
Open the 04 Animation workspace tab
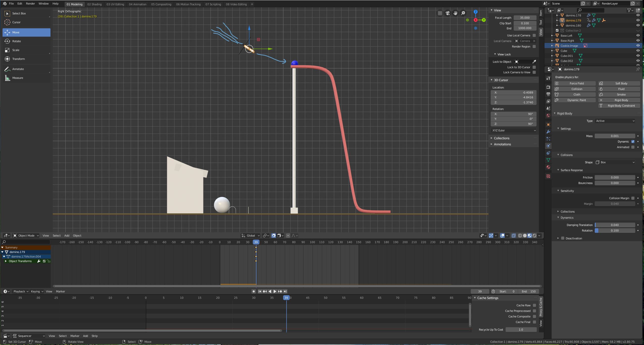point(138,4)
